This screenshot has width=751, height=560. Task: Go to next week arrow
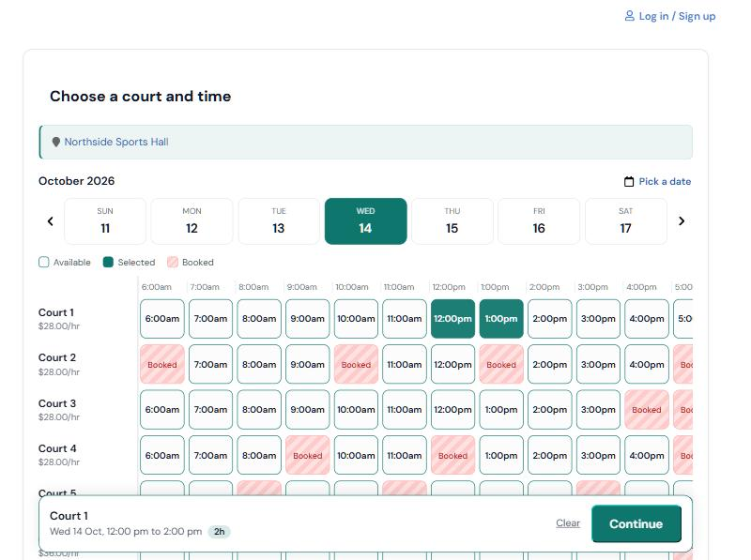682,221
